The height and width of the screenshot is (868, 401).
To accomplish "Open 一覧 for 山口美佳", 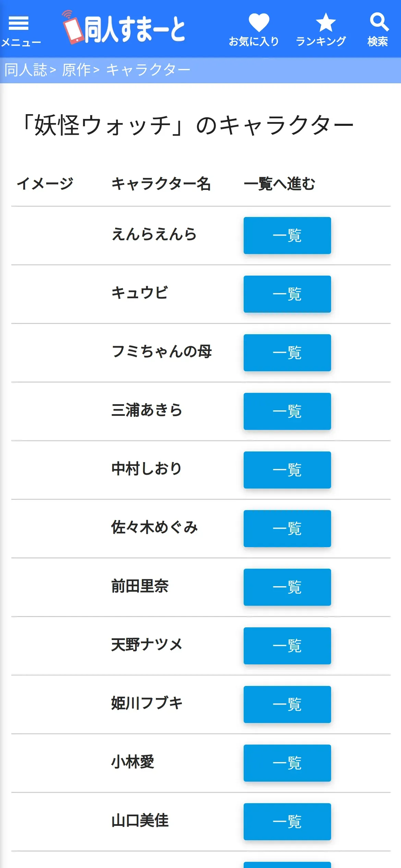I will click(287, 822).
